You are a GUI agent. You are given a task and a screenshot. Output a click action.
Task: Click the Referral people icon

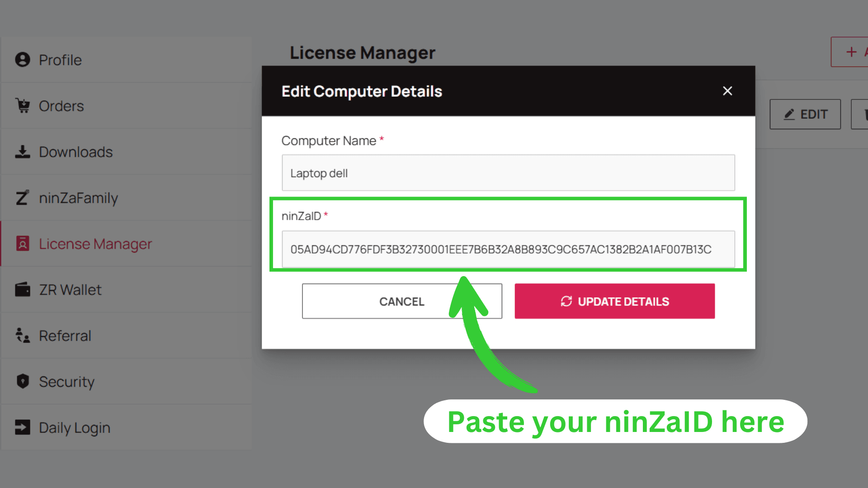click(23, 335)
